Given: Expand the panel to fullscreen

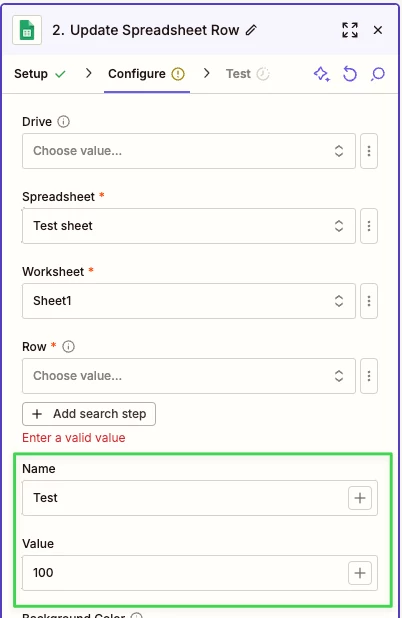Looking at the screenshot, I should [x=350, y=30].
